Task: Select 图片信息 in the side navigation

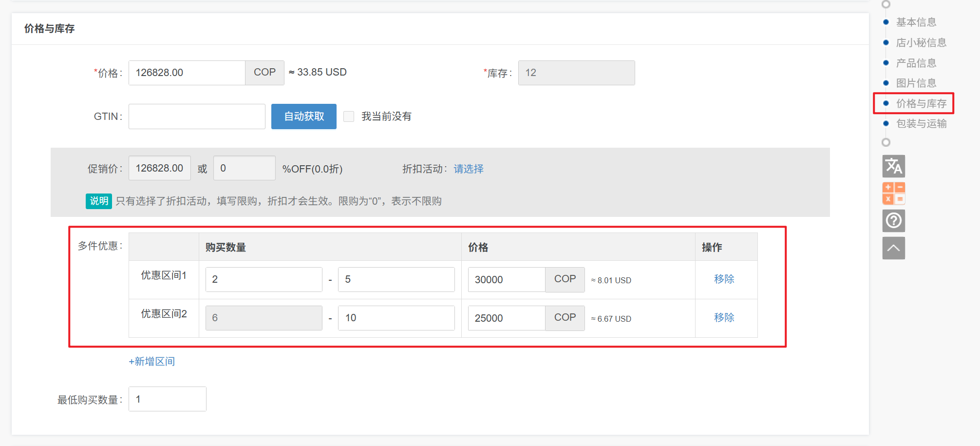Action: click(x=916, y=83)
